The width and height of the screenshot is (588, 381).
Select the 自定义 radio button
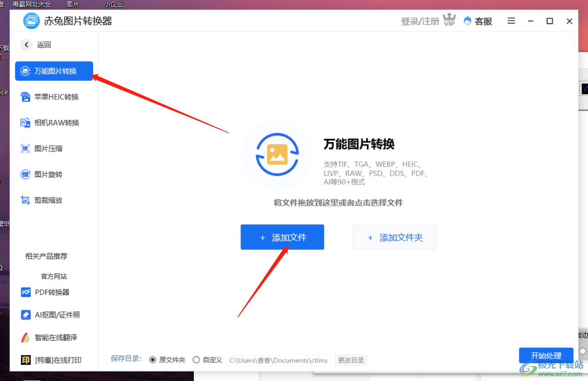196,360
